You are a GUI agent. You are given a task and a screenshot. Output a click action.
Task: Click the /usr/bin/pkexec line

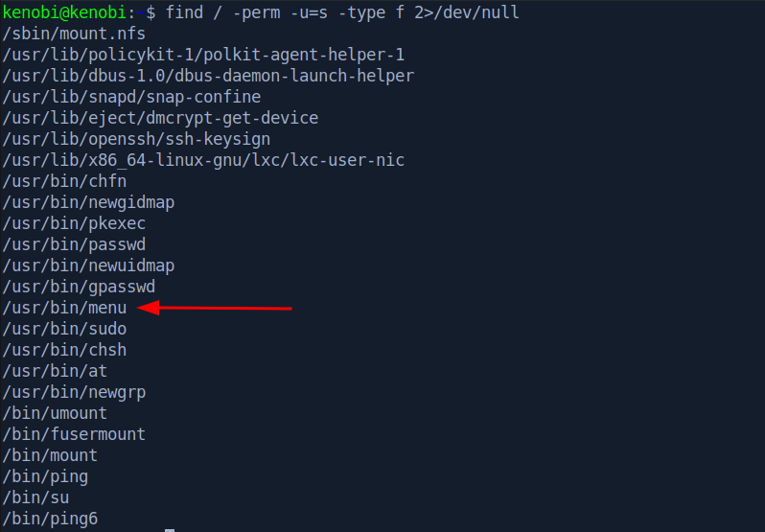[x=74, y=223]
